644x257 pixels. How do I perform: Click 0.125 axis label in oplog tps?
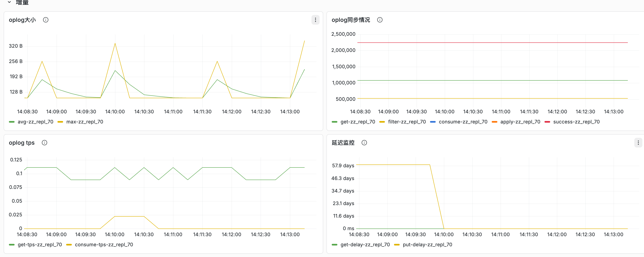point(16,160)
